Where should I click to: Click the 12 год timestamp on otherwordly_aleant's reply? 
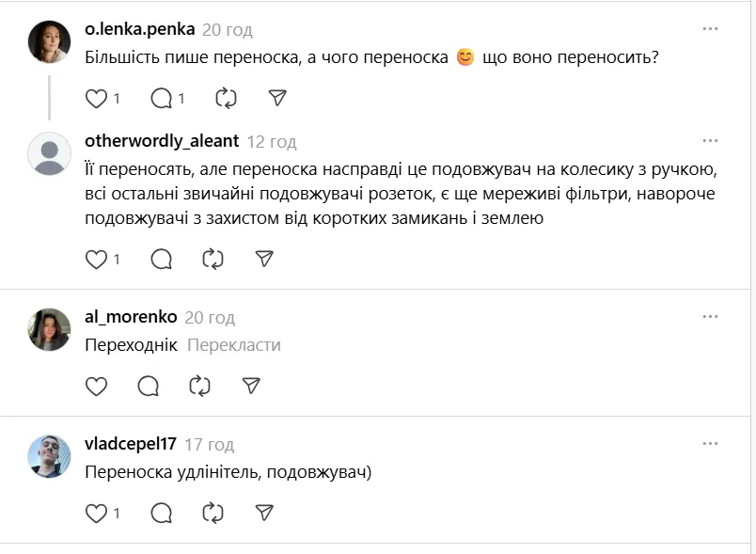pyautogui.click(x=272, y=142)
